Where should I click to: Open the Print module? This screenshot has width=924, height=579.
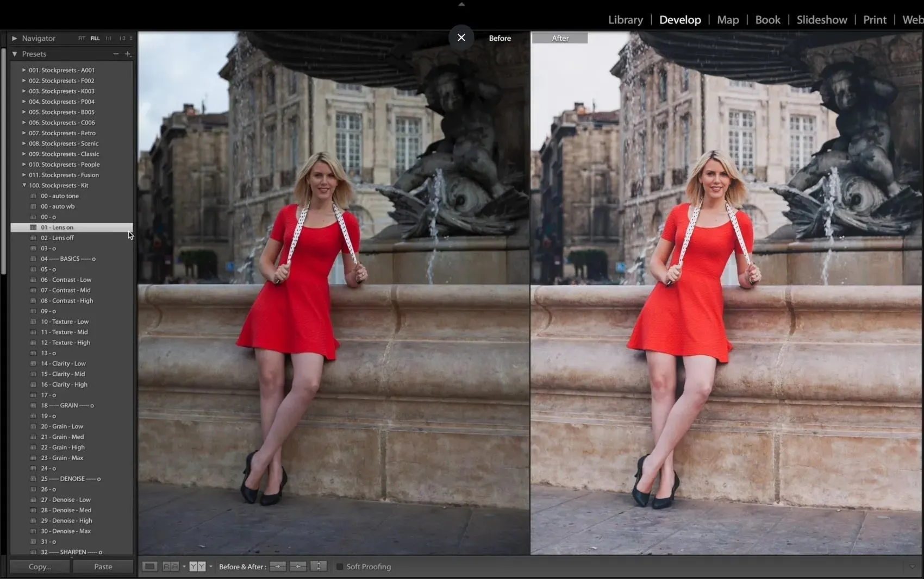(x=875, y=20)
